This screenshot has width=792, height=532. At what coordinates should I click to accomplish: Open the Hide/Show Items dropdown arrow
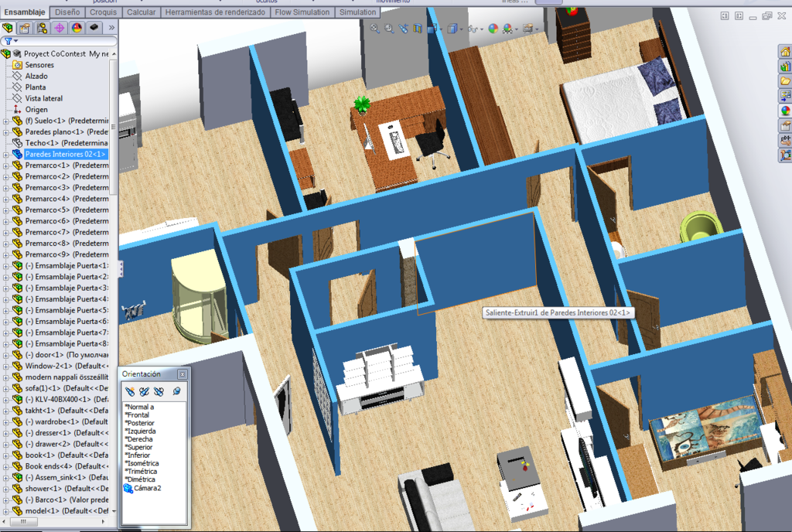pos(481,29)
